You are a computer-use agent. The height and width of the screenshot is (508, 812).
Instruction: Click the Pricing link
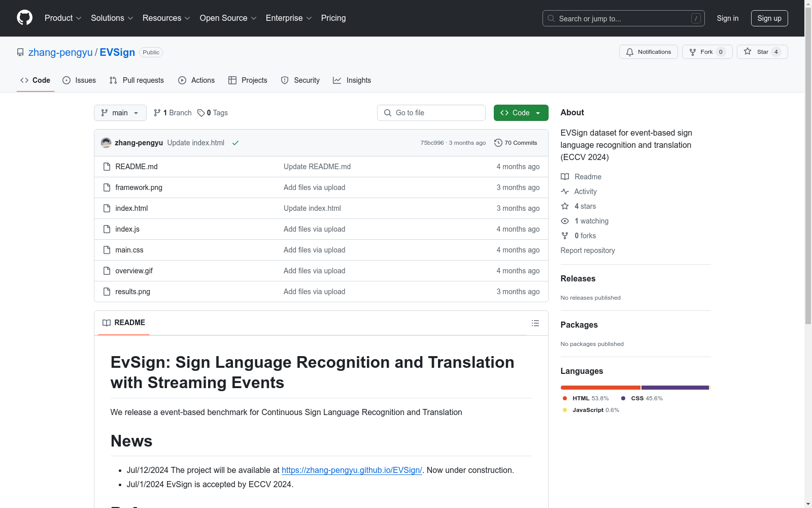click(333, 18)
